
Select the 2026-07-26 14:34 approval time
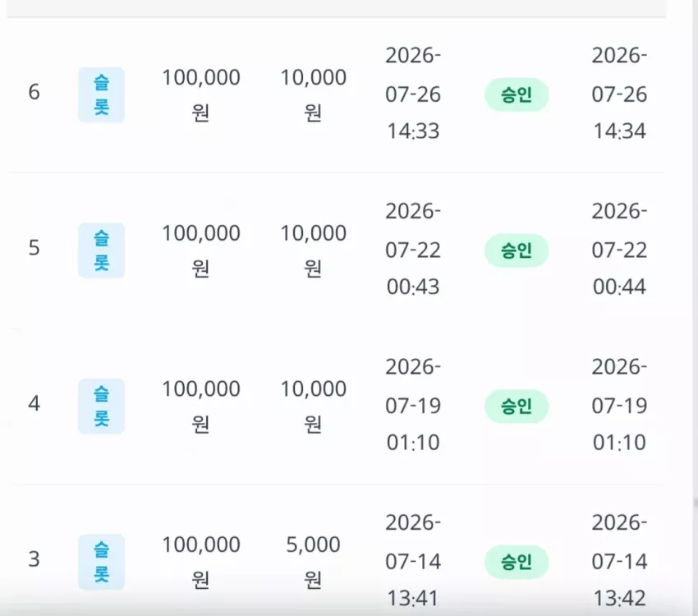click(x=619, y=94)
